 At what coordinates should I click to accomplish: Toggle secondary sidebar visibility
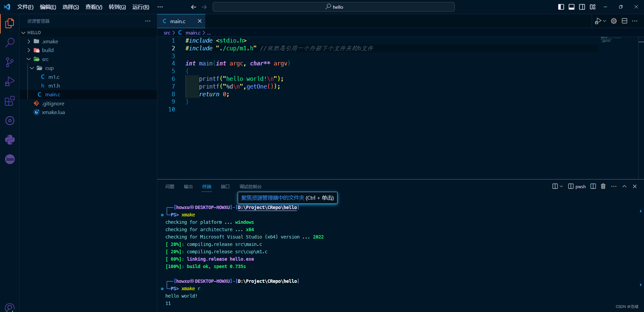point(582,7)
